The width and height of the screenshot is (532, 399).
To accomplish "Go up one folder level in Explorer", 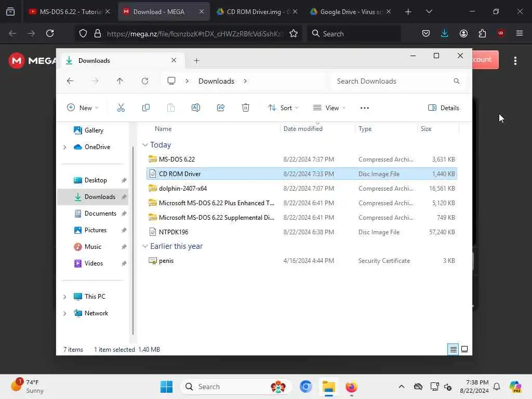I will (x=120, y=81).
